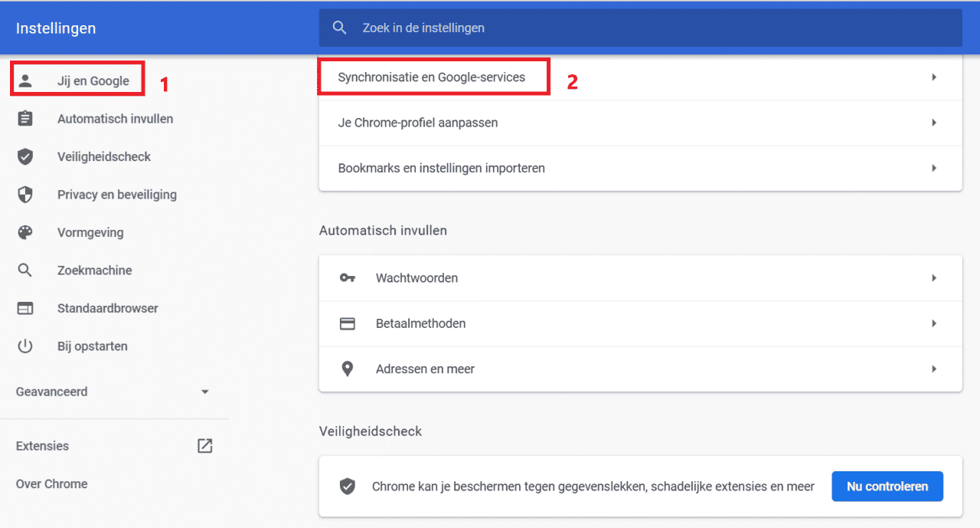Screen dimensions: 980x528
Task: Open Adressen en meer via its right arrow
Action: (934, 369)
